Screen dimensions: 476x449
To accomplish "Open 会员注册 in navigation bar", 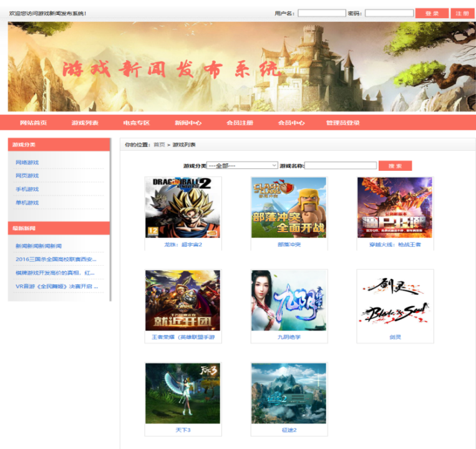I will (240, 123).
